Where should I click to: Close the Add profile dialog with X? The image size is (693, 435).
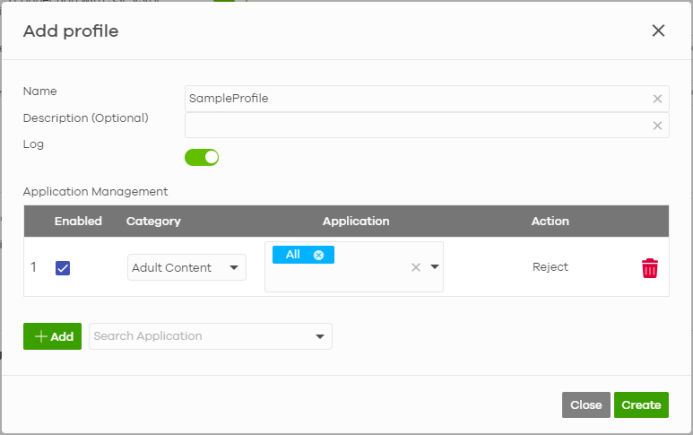pyautogui.click(x=658, y=31)
